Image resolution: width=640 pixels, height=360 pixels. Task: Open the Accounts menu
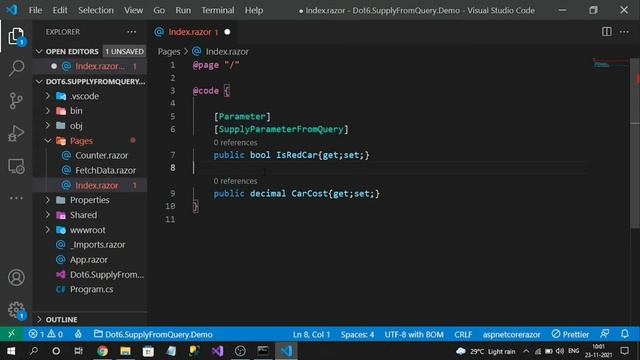[x=16, y=278]
